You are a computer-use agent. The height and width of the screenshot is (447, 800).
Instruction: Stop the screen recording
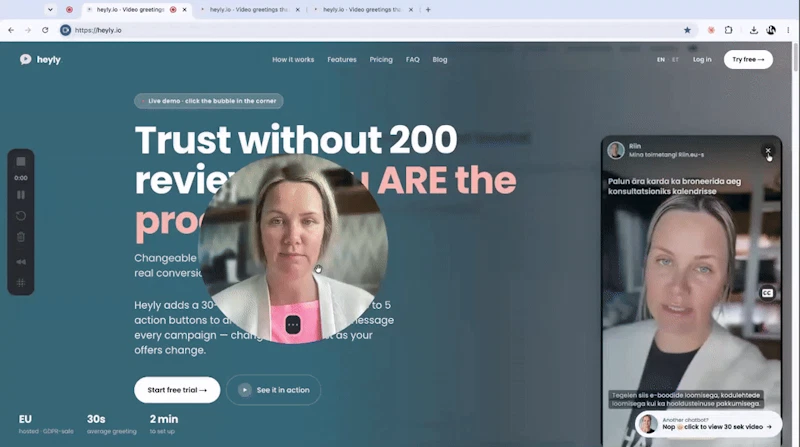[21, 161]
